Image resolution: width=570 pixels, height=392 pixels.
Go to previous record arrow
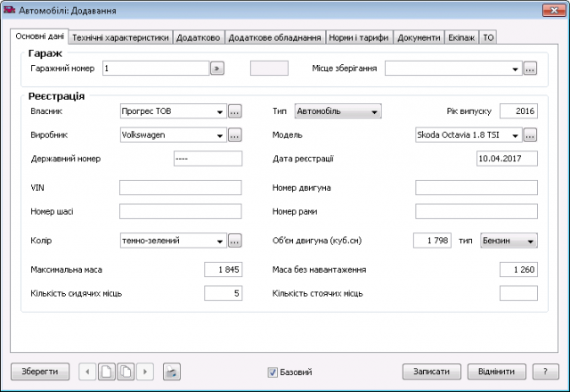click(x=87, y=371)
